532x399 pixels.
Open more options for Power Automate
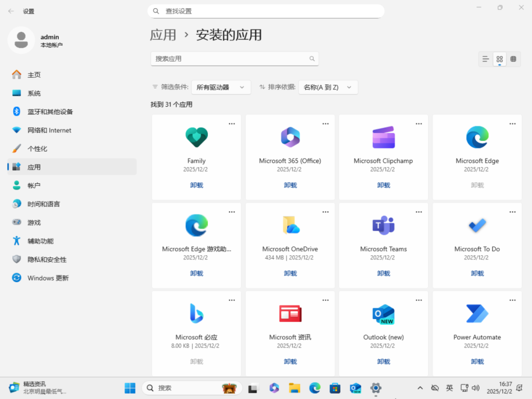(512, 300)
